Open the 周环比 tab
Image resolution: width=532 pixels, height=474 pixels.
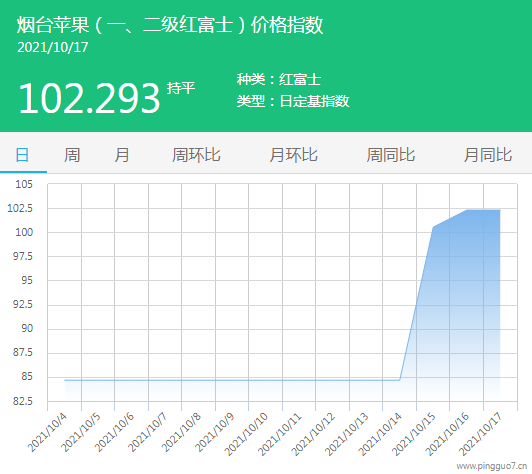click(x=196, y=155)
